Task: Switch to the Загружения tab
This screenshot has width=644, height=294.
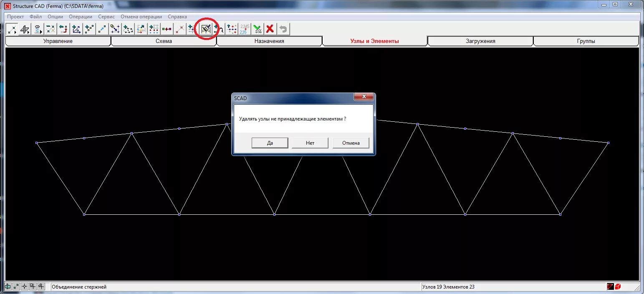Action: pyautogui.click(x=480, y=41)
